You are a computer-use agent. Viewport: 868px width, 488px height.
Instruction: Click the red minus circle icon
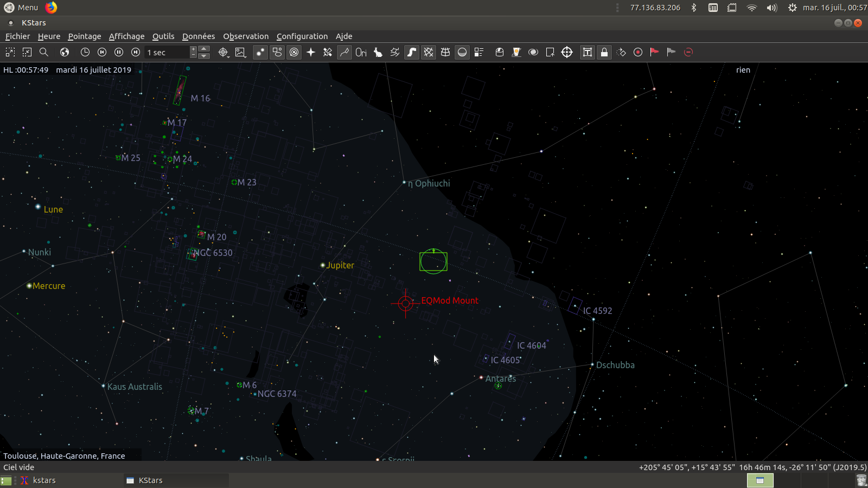coord(688,52)
